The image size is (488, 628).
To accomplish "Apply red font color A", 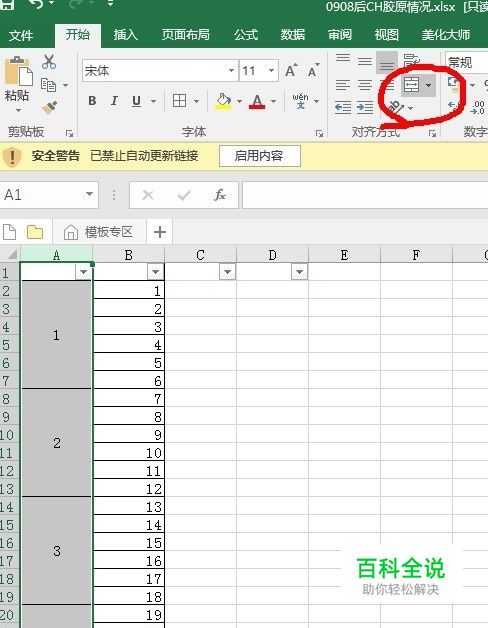I will click(257, 101).
